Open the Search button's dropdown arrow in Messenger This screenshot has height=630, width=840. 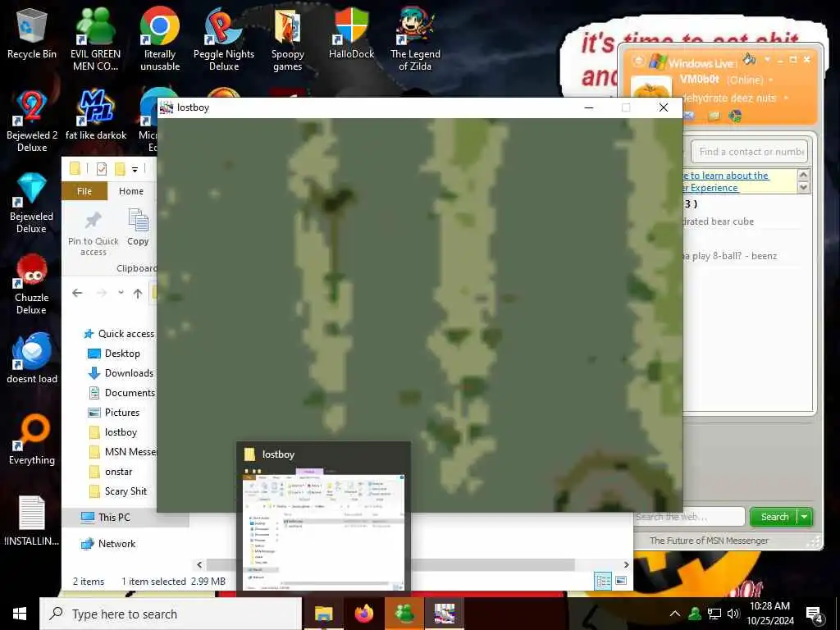click(805, 517)
